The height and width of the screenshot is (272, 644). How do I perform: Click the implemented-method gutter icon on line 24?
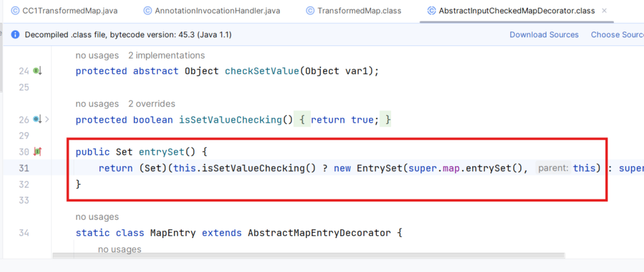tap(37, 71)
